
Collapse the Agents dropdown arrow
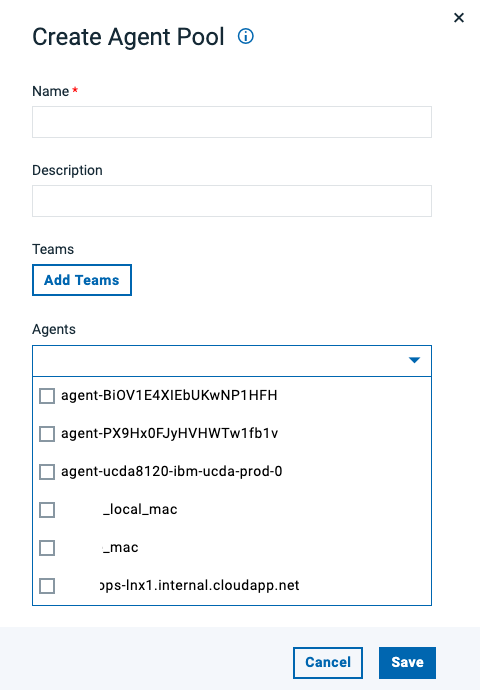click(414, 360)
